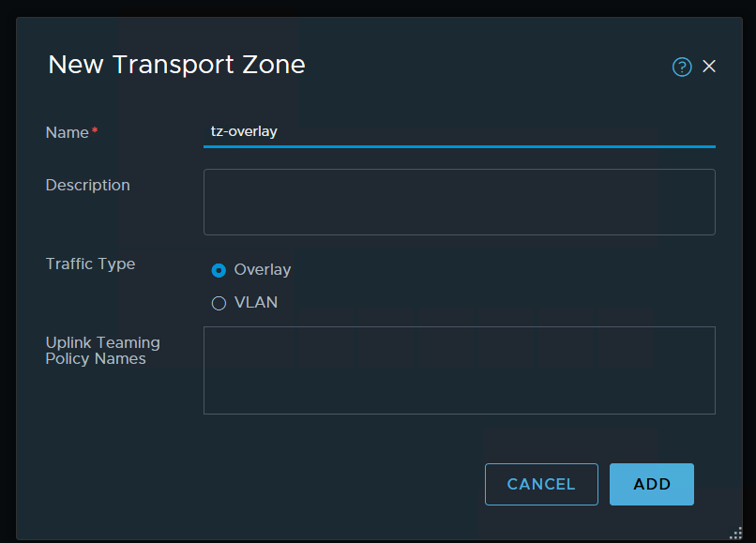Choose the VLAN radio button
Screen dimensions: 756x543
click(219, 303)
